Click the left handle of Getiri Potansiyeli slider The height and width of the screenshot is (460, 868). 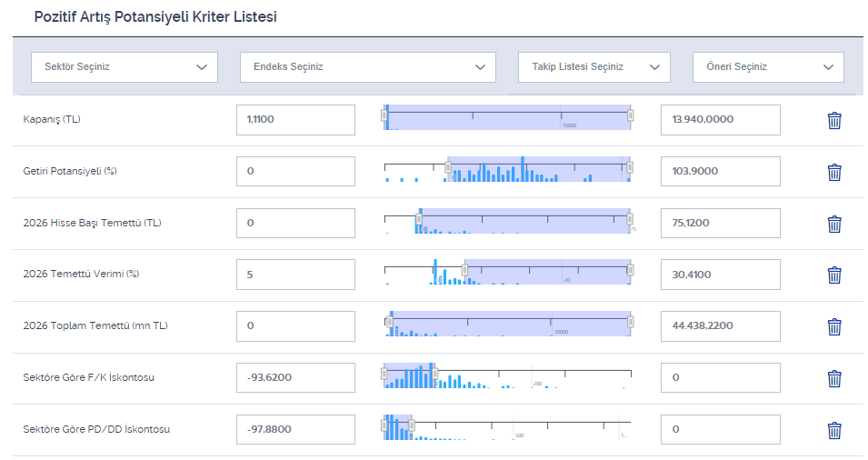pos(447,167)
